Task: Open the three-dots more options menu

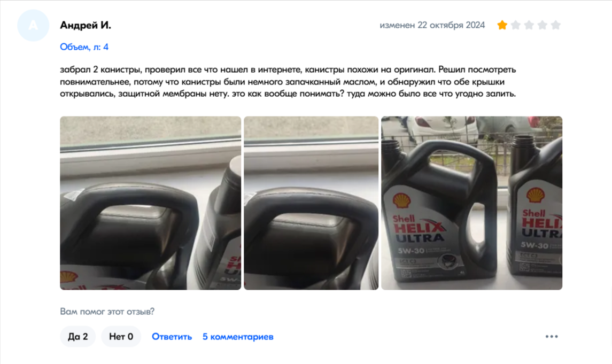Action: pyautogui.click(x=552, y=336)
